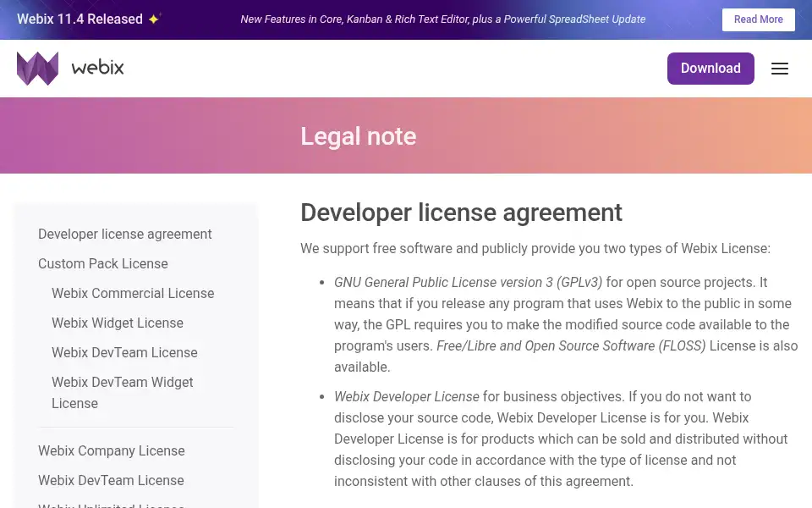Click the Webix Developer License italic text

(x=407, y=396)
